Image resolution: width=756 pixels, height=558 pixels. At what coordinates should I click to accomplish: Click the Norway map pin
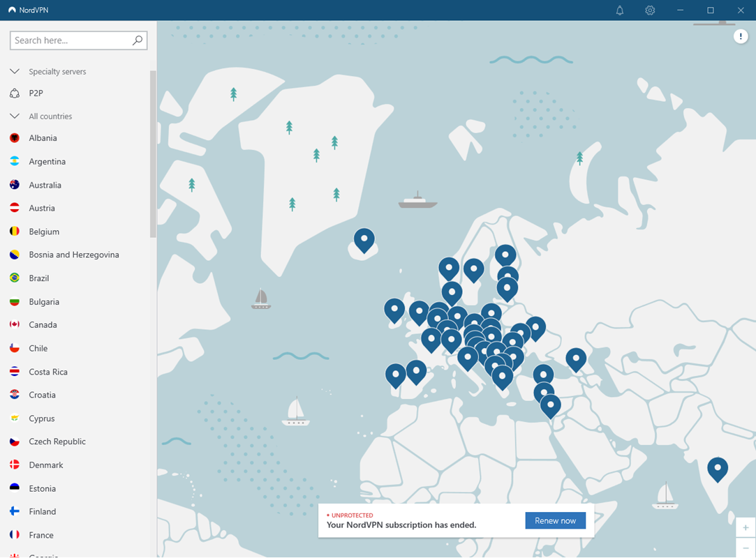point(449,268)
